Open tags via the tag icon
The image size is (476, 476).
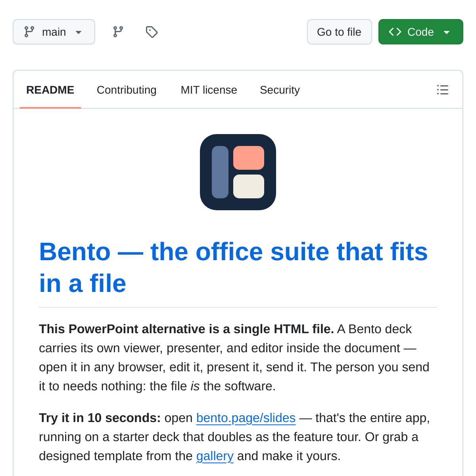(x=152, y=32)
